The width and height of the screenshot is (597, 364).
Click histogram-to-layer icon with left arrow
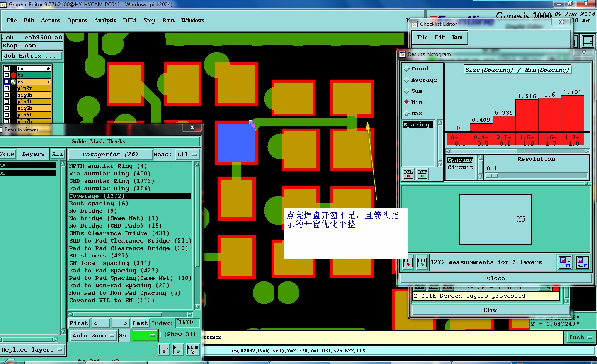[582, 262]
